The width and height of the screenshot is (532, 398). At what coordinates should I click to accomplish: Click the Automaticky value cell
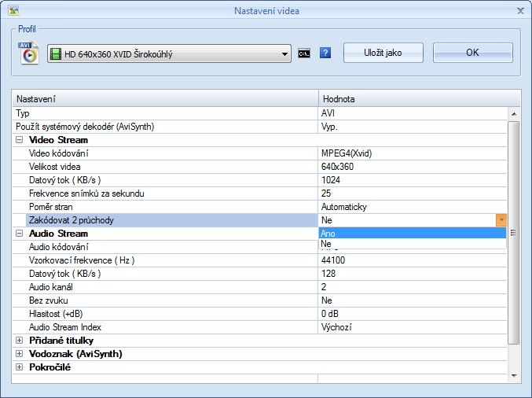point(413,207)
